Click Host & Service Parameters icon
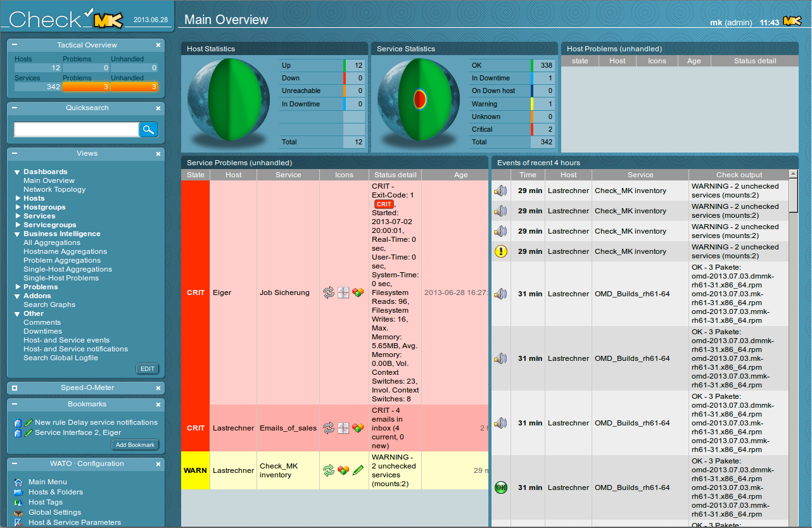 click(18, 522)
